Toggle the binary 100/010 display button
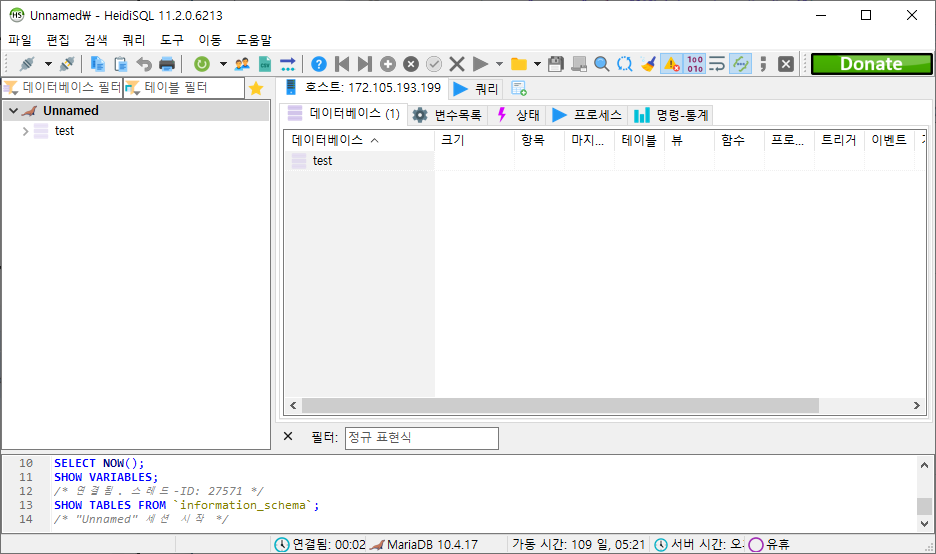This screenshot has width=936, height=554. 694,64
